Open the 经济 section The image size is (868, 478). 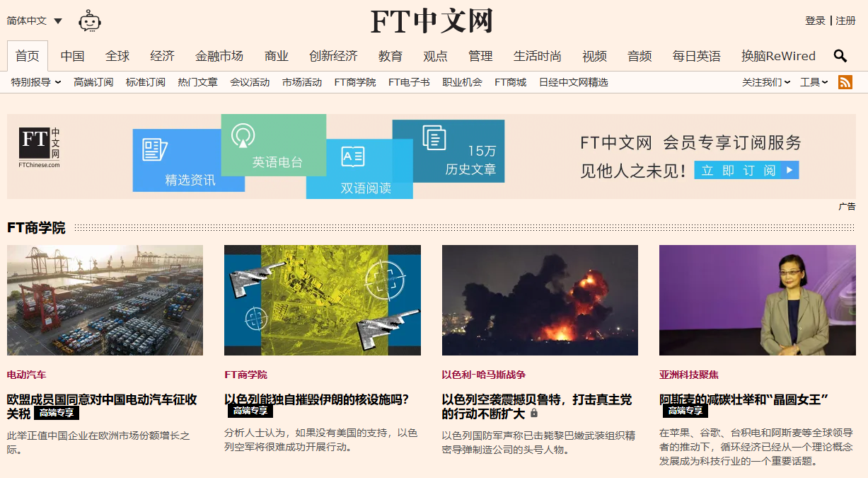click(x=162, y=56)
